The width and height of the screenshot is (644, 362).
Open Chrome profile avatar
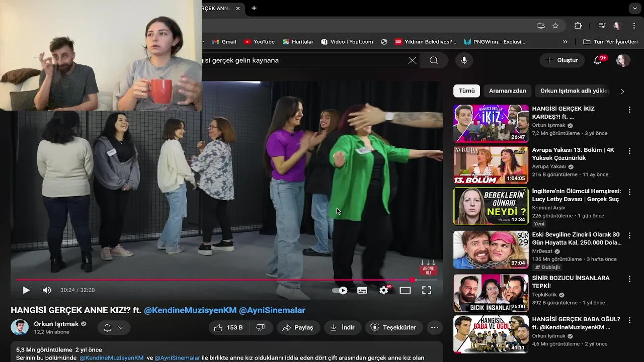coord(617,26)
